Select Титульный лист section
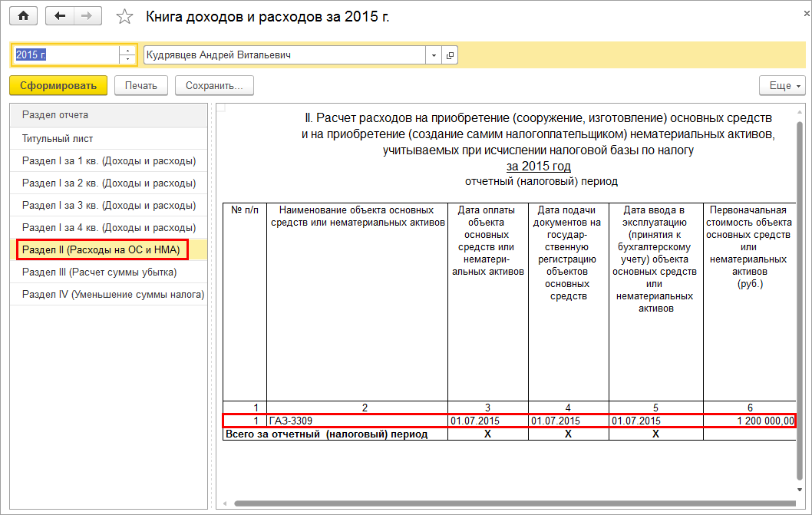Image resolution: width=812 pixels, height=515 pixels. (x=108, y=138)
